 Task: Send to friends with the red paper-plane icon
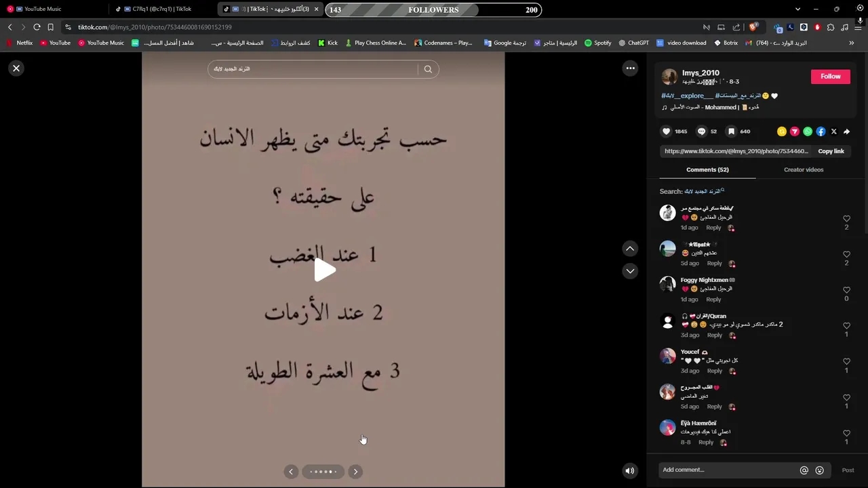point(795,131)
